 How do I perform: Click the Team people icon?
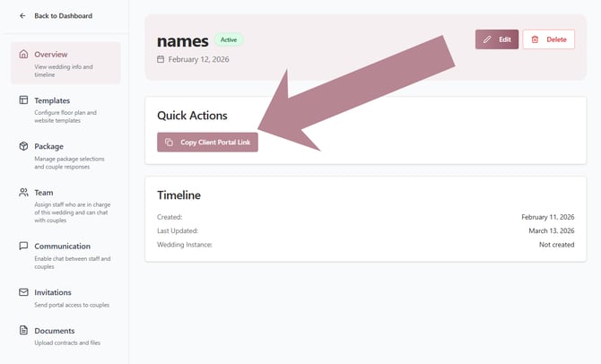click(x=23, y=192)
